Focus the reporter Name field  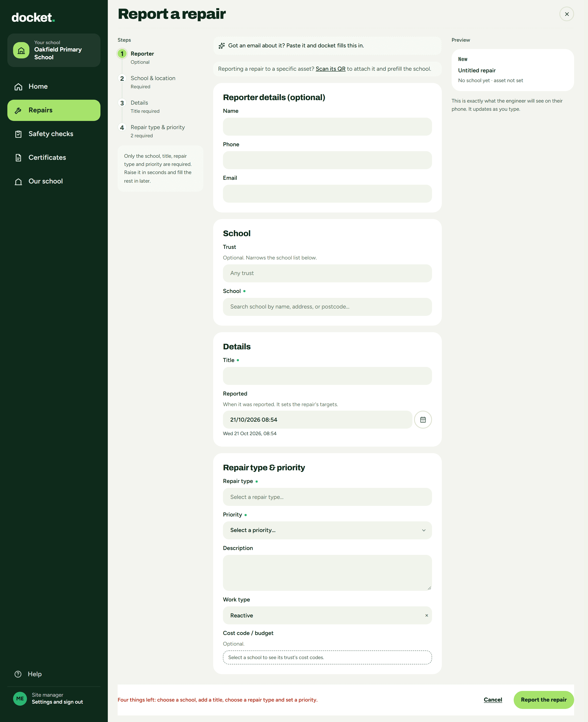(x=327, y=127)
